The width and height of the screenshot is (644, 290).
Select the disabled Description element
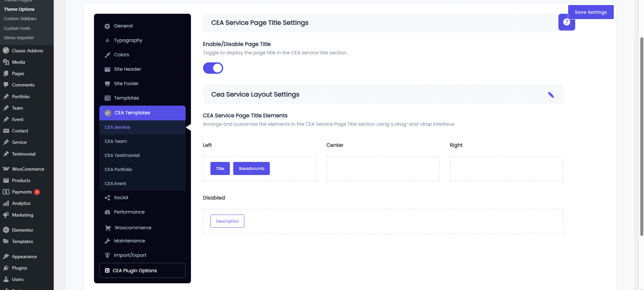tap(227, 221)
